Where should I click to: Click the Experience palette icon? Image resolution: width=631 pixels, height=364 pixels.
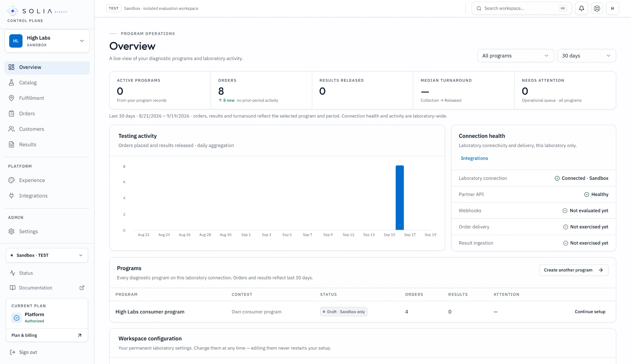pyautogui.click(x=12, y=180)
